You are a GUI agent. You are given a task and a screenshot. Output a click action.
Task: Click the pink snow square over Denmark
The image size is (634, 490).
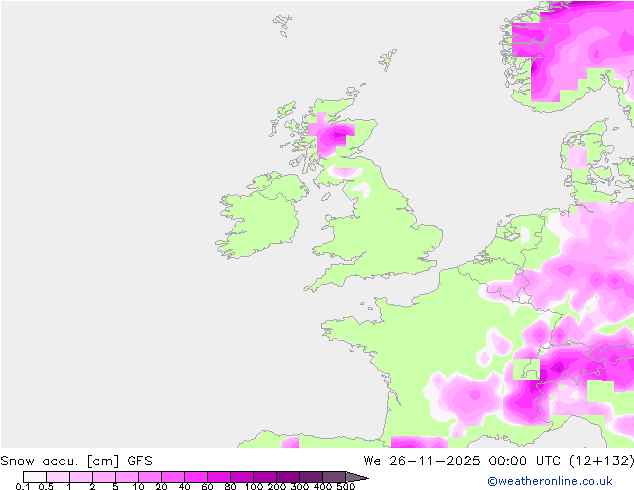tap(577, 158)
